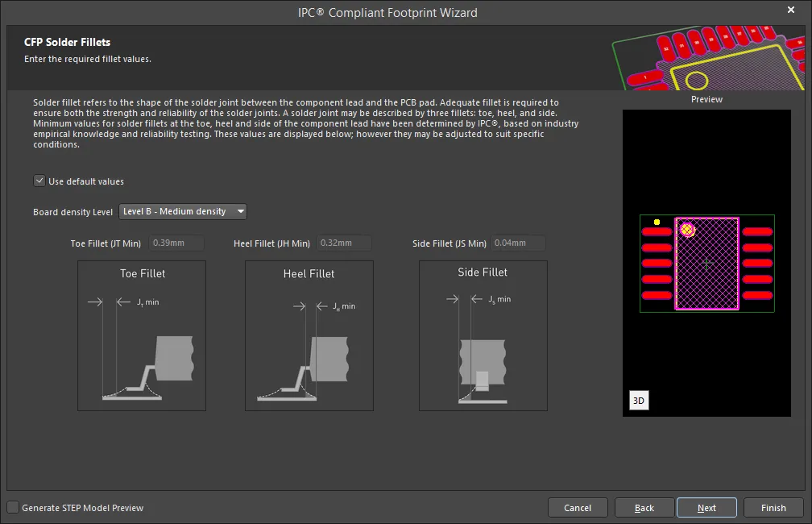Click the banner footprint illustration
The height and width of the screenshot is (524, 812).
pos(708,57)
